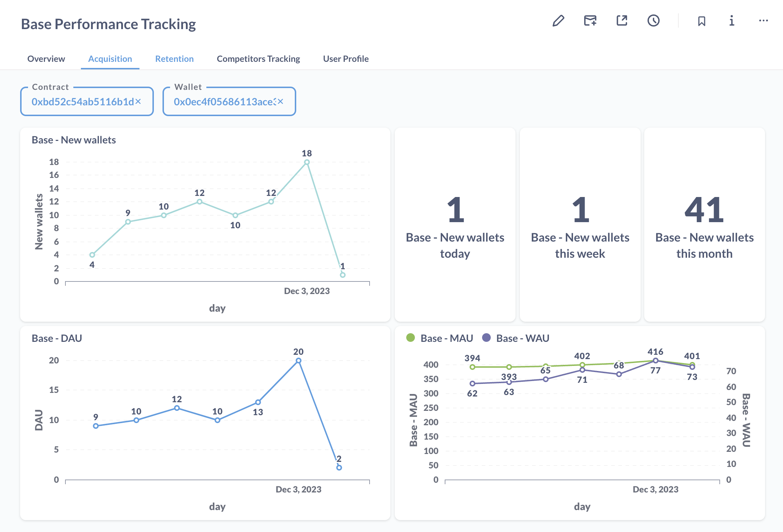Screen dimensions: 783x532
Task: Open the Contract filter dropdown
Action: (87, 102)
